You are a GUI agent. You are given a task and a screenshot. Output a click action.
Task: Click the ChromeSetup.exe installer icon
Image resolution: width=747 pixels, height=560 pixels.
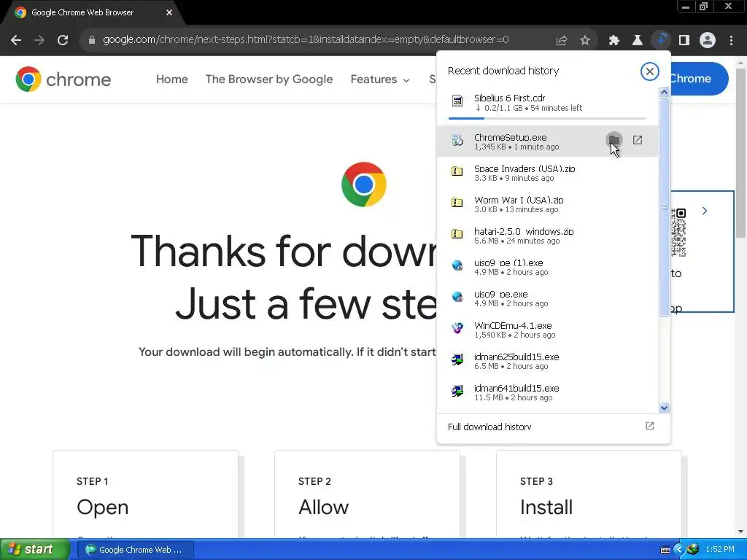[x=457, y=140]
